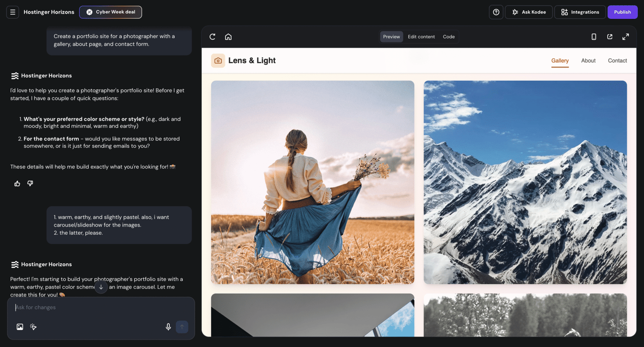Open the preview in a new tab icon
Viewport: 644px width, 347px height.
tap(610, 36)
